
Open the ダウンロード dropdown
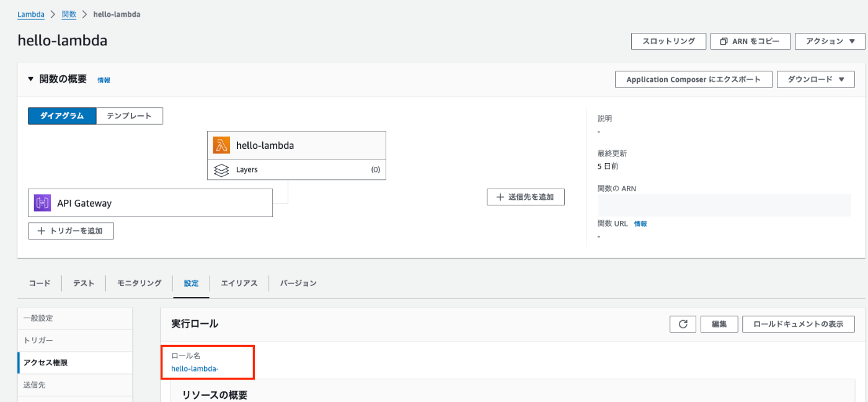(815, 79)
